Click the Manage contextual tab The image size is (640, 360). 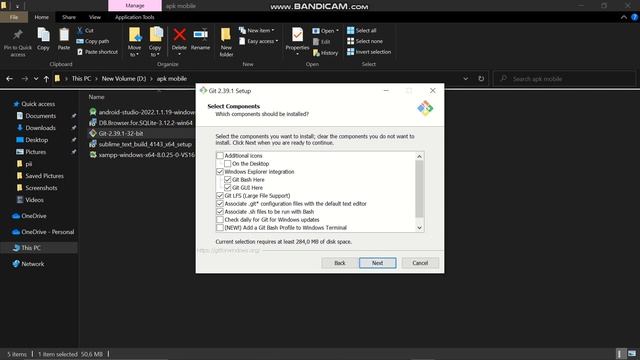pos(135,6)
